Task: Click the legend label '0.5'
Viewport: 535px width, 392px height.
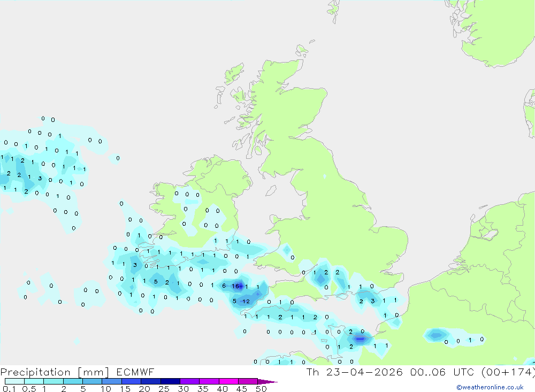Action: (x=29, y=389)
